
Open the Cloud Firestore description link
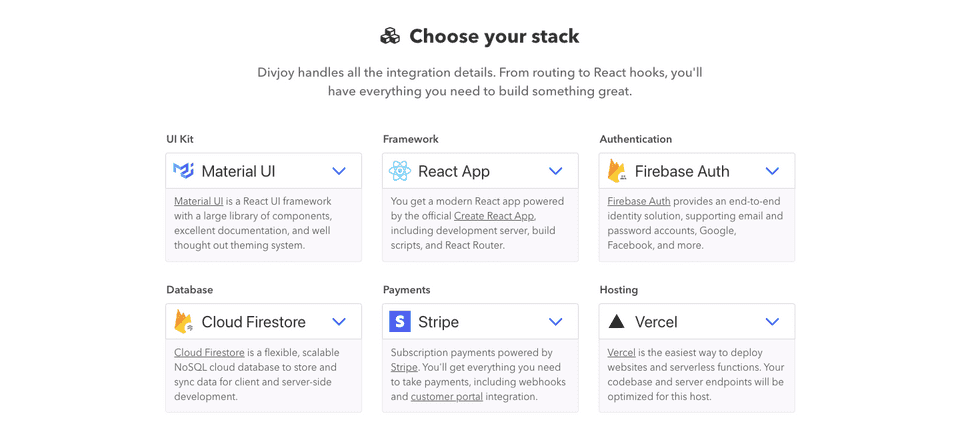209,353
